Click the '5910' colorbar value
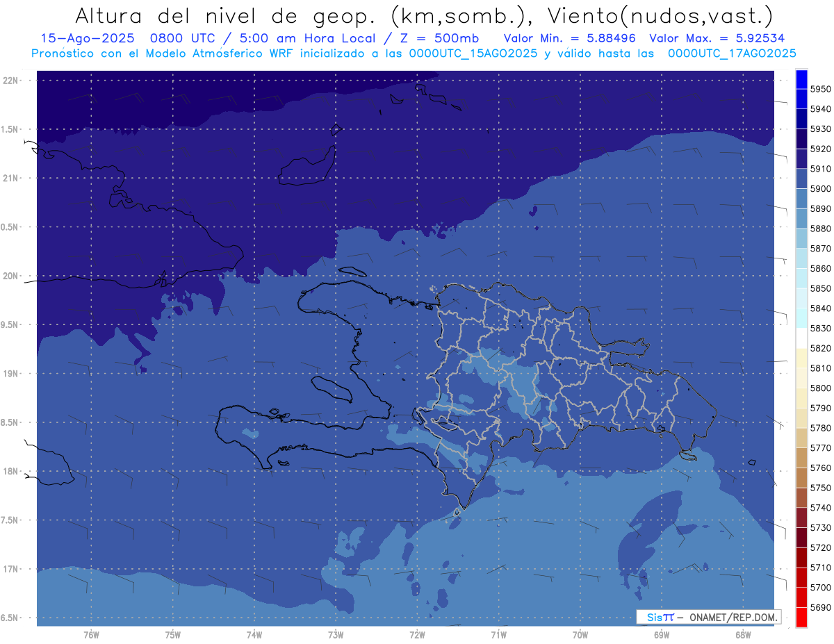This screenshot has height=644, width=834. [820, 169]
